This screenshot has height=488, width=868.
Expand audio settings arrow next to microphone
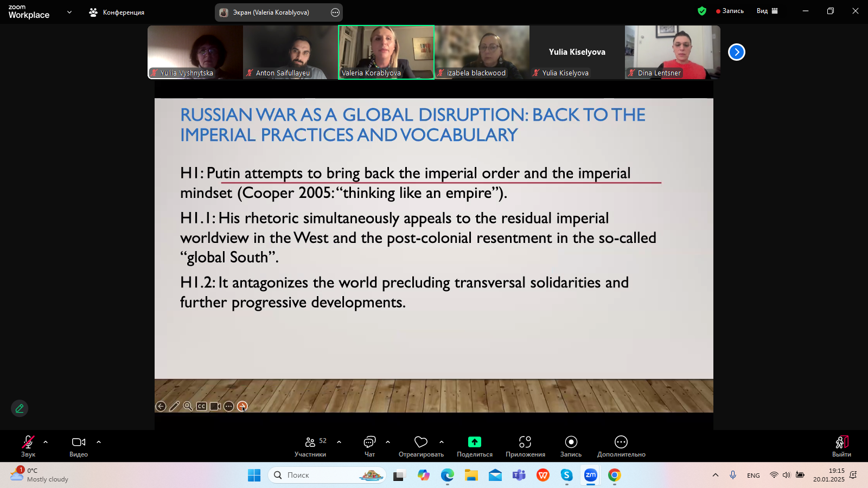tap(46, 442)
